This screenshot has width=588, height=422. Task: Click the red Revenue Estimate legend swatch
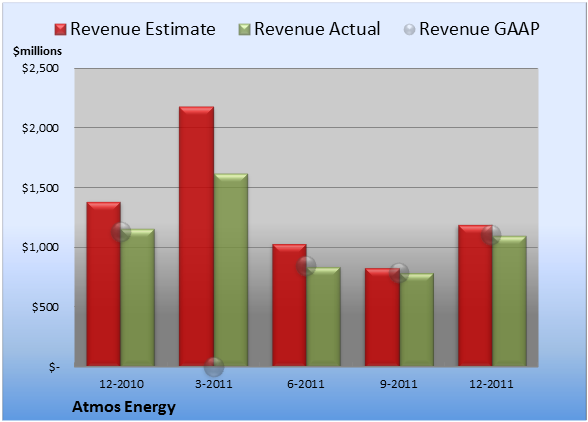tap(60, 29)
